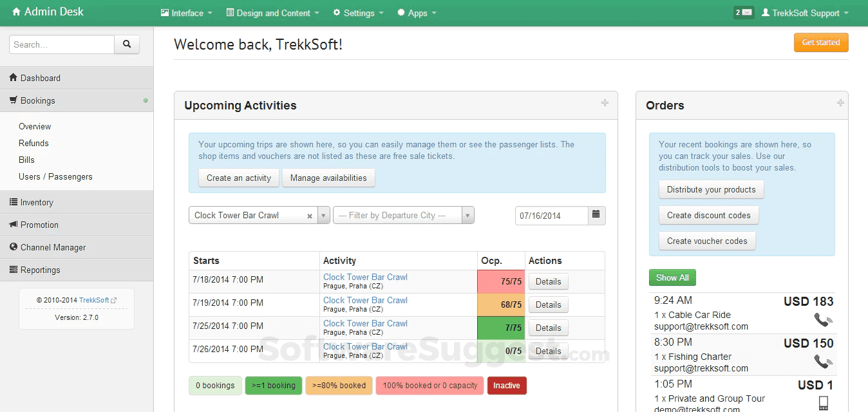Expand the Clock Tower Bar Crawl activity selector
Viewport: 868px width, 412px height.
pyautogui.click(x=323, y=216)
